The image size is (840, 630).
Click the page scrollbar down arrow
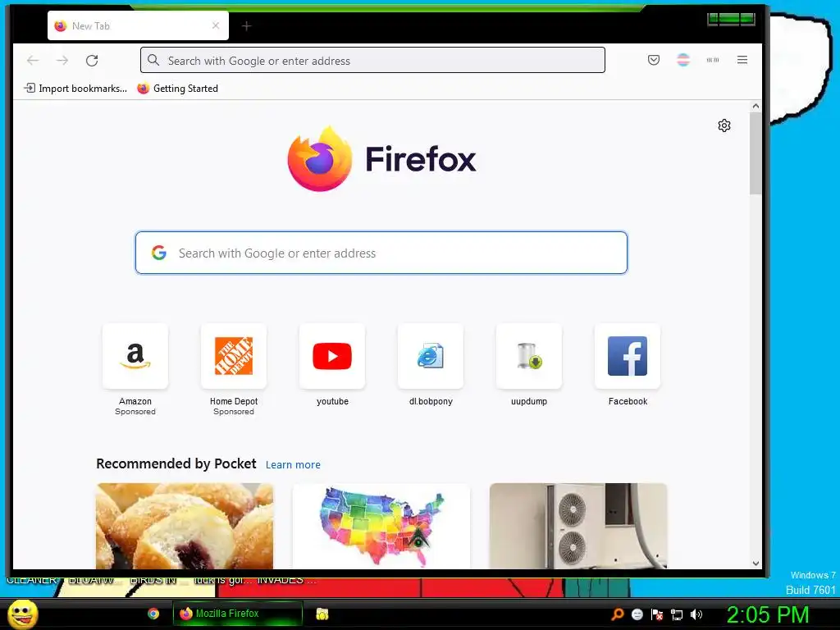[x=756, y=563]
